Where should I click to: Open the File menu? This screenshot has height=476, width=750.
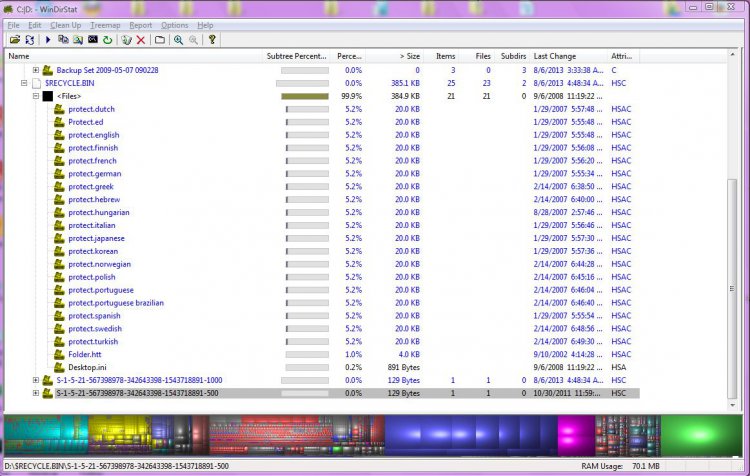click(x=13, y=25)
